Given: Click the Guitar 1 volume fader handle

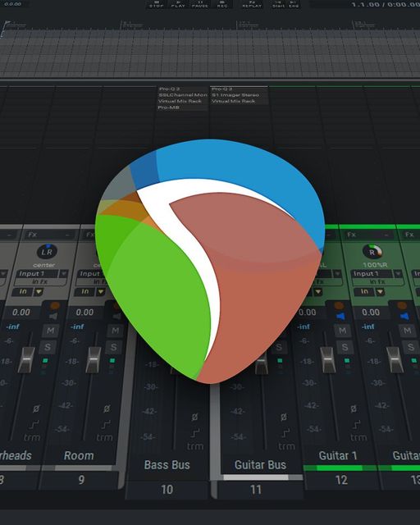Looking at the screenshot, I should click(328, 360).
